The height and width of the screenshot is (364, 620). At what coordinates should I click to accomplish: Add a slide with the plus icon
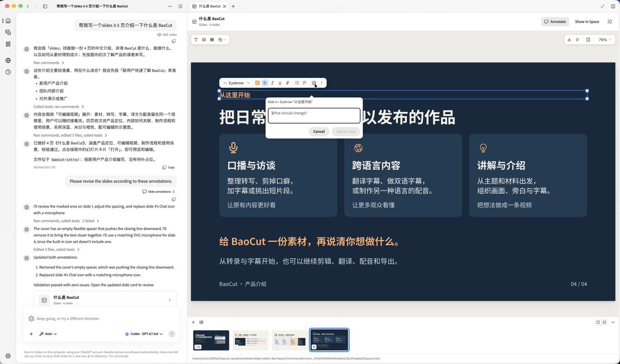point(193,322)
